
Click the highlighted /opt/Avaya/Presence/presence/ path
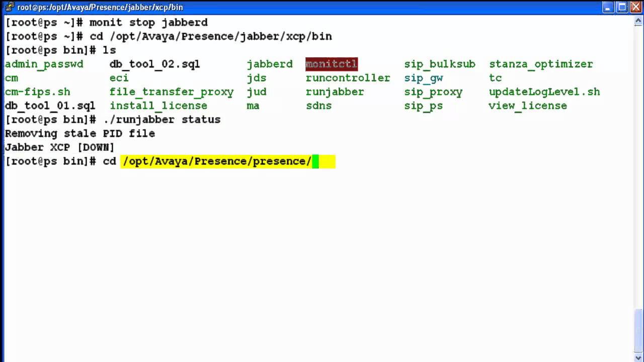217,161
